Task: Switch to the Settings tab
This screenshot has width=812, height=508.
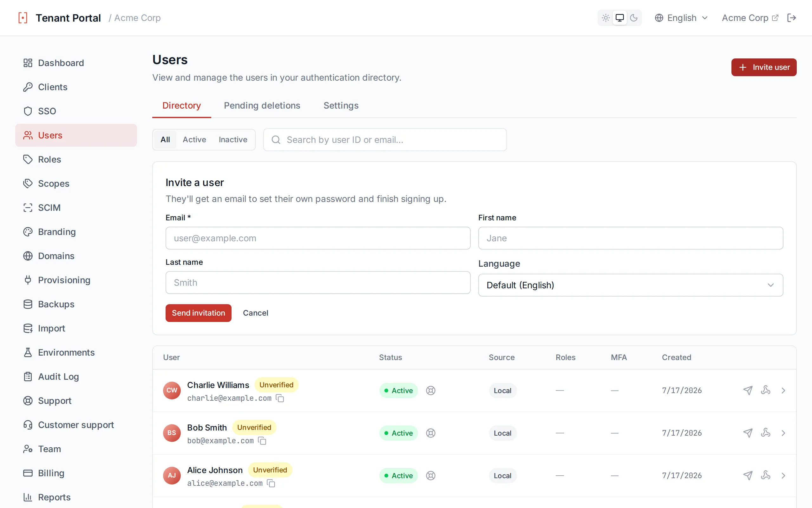Action: [x=341, y=105]
